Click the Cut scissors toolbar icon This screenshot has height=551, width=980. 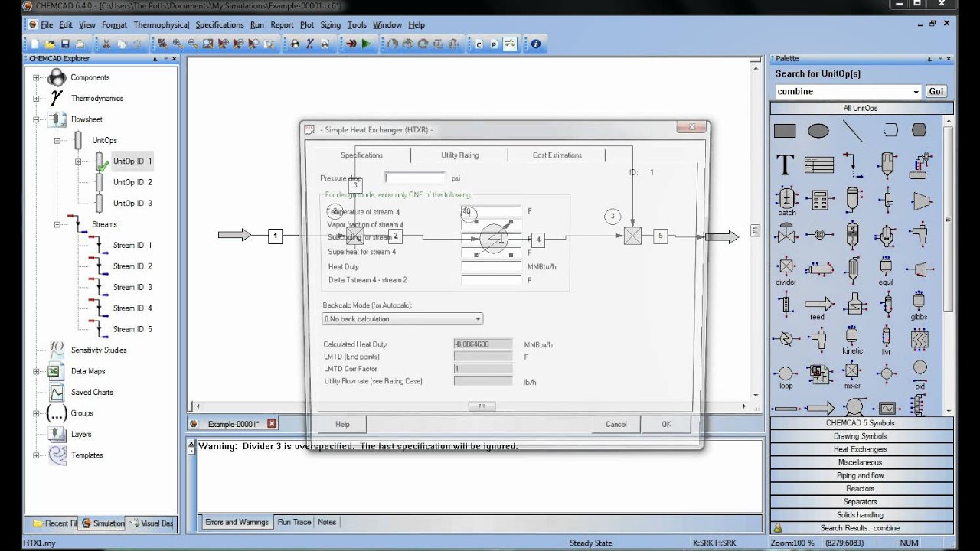click(106, 44)
